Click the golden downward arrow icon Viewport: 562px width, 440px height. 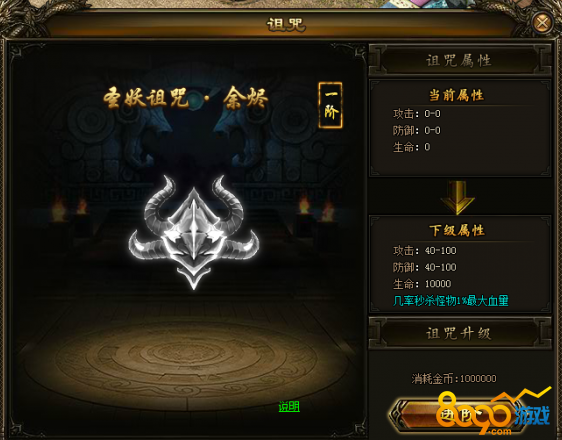458,197
